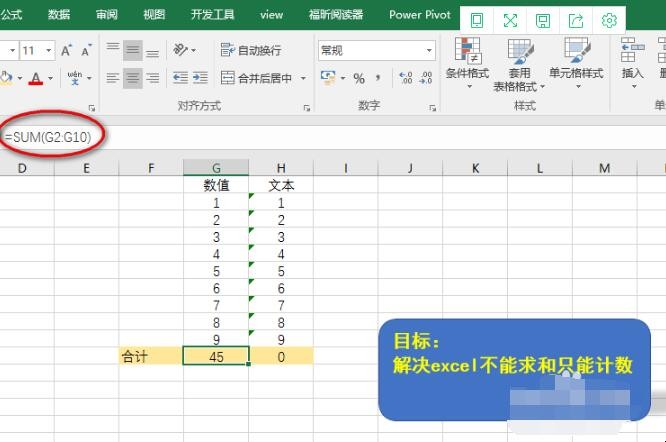Toggle 自动换行 wrap text

coord(251,51)
